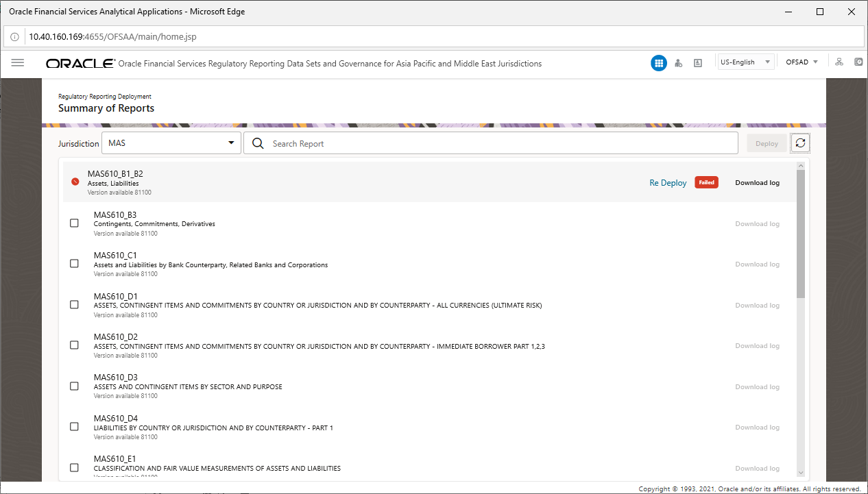
Task: Tick the MAS610_C1 checkbox
Action: (x=74, y=264)
